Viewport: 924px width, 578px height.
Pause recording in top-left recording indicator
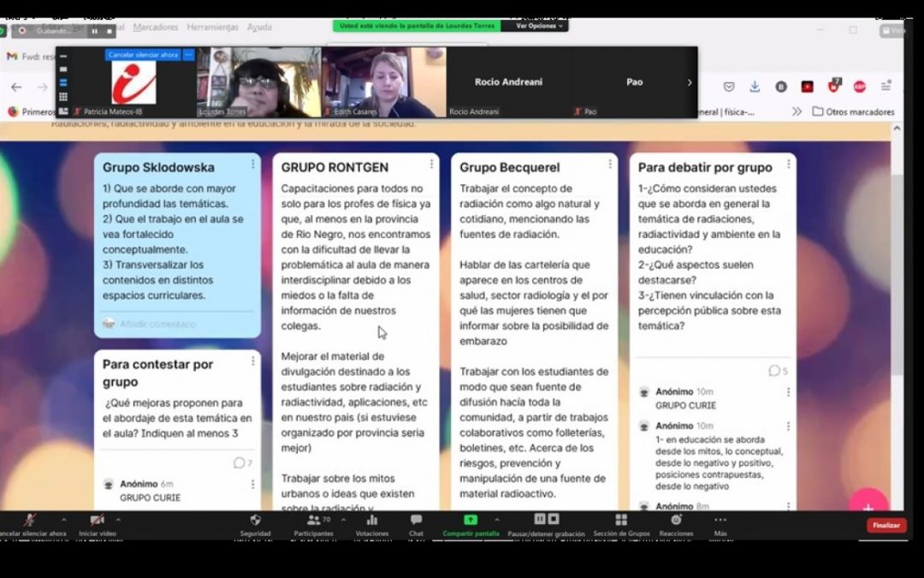94,32
